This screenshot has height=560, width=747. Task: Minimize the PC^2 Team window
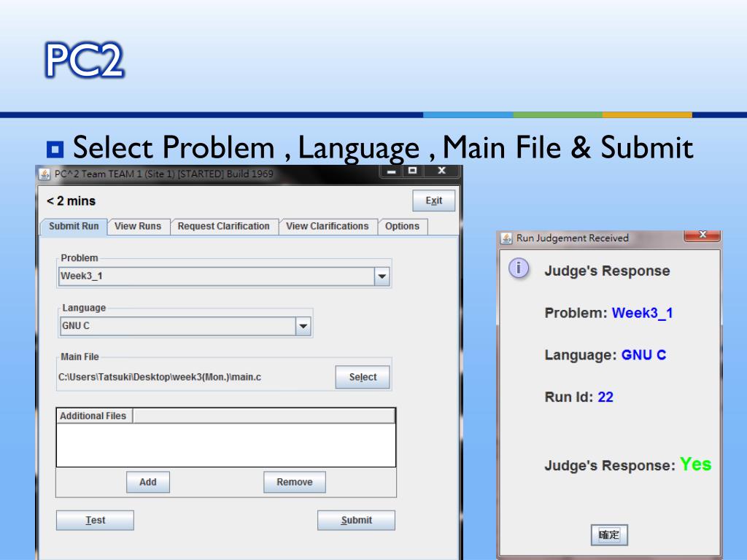(x=392, y=171)
